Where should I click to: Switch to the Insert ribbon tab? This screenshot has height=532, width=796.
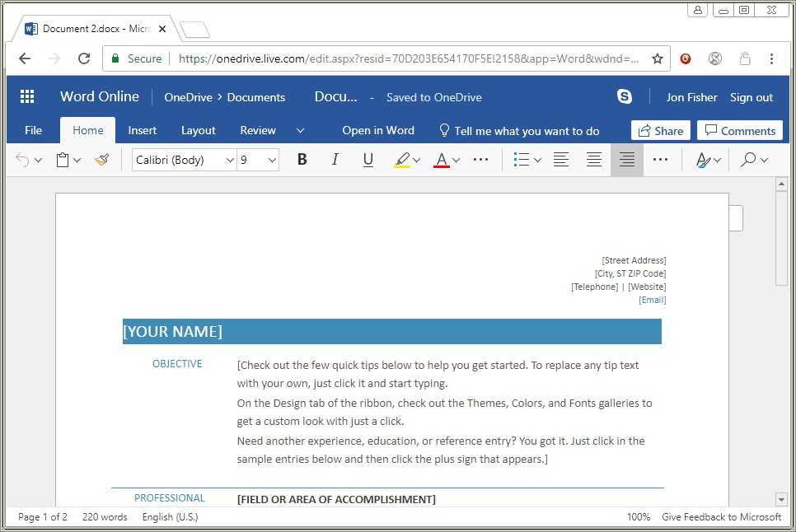click(x=142, y=130)
